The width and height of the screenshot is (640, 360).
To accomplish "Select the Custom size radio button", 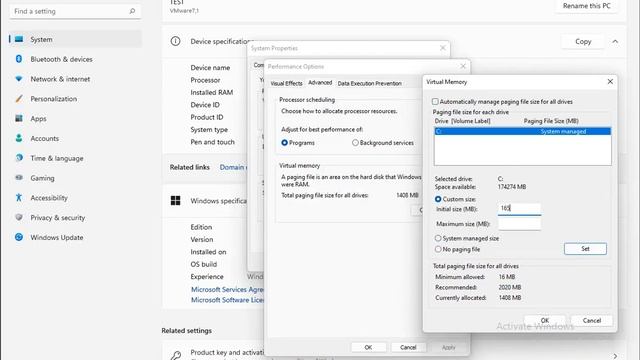I will click(438, 199).
